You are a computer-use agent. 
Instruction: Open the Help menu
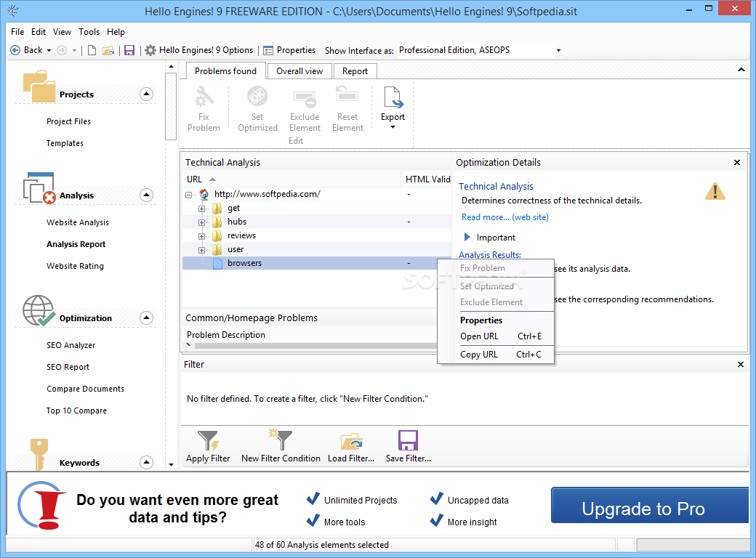click(x=116, y=32)
